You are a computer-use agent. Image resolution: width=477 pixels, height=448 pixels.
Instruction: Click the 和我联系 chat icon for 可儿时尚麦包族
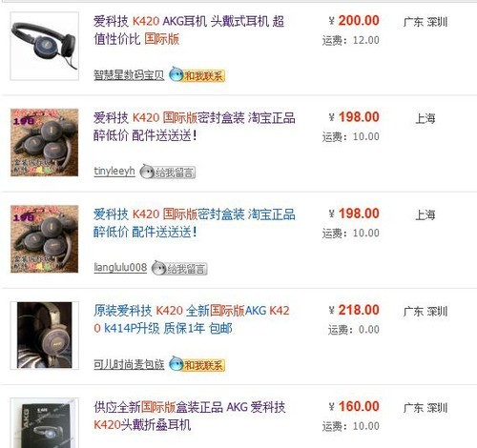pos(197,364)
